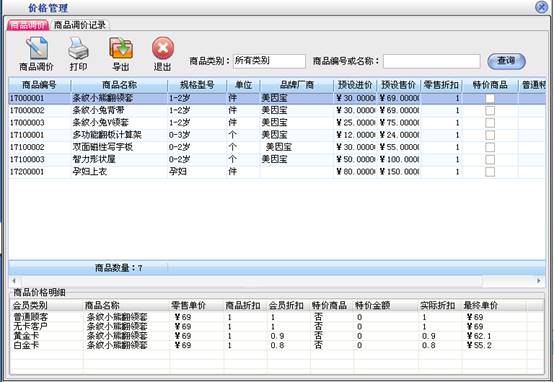Click the 规格型号 column header

point(197,85)
